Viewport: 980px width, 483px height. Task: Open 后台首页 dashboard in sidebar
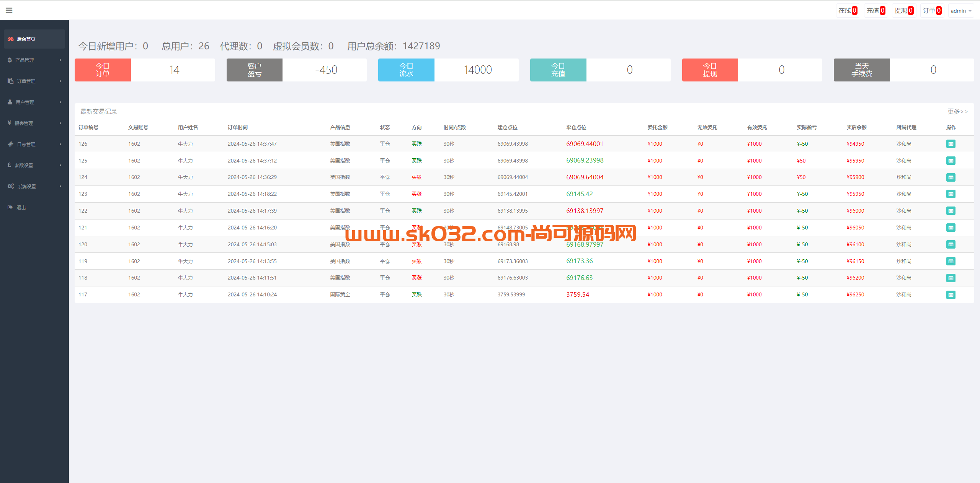[x=34, y=39]
